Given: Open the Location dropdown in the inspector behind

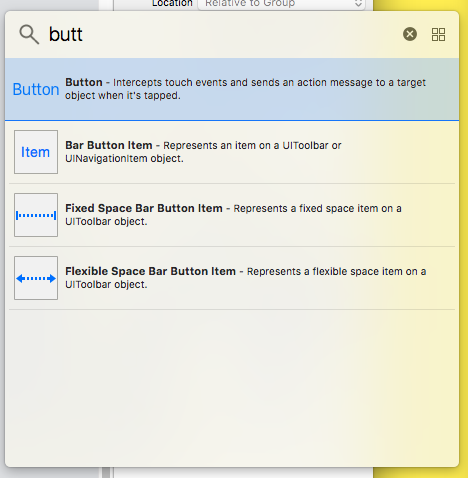Looking at the screenshot, I should (282, 4).
